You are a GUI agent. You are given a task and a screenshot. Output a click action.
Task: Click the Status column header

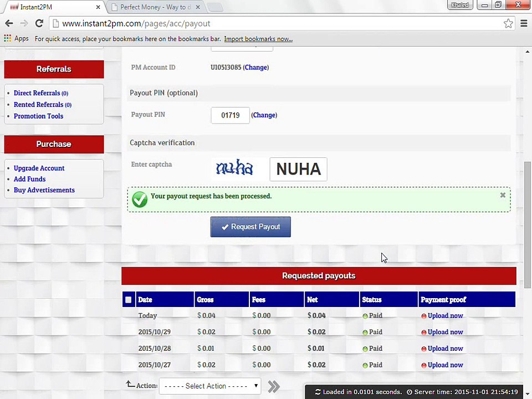(x=389, y=300)
